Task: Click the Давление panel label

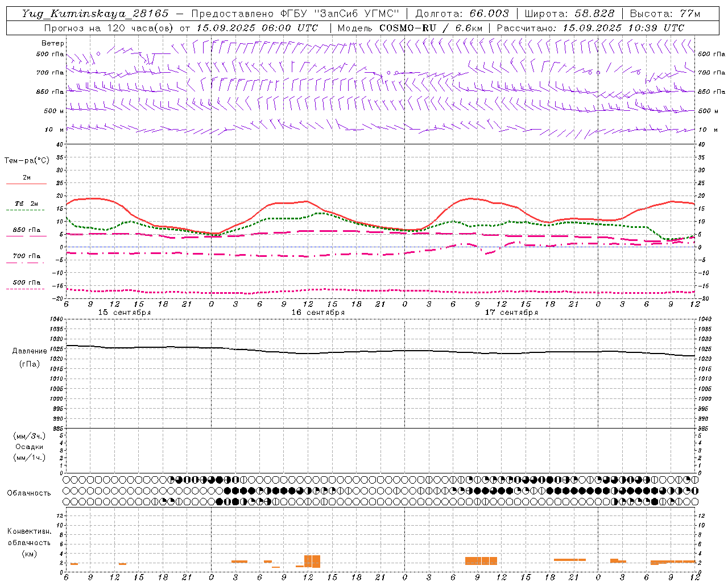Action: pyautogui.click(x=30, y=351)
